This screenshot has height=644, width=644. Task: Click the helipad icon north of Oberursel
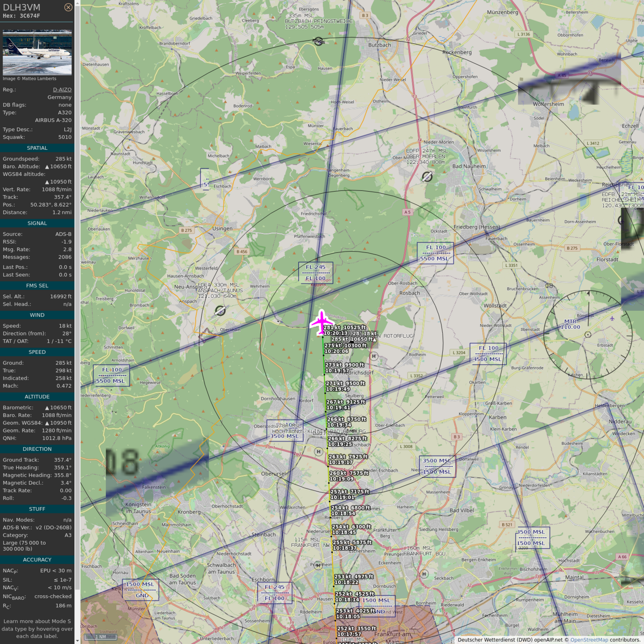(318, 452)
